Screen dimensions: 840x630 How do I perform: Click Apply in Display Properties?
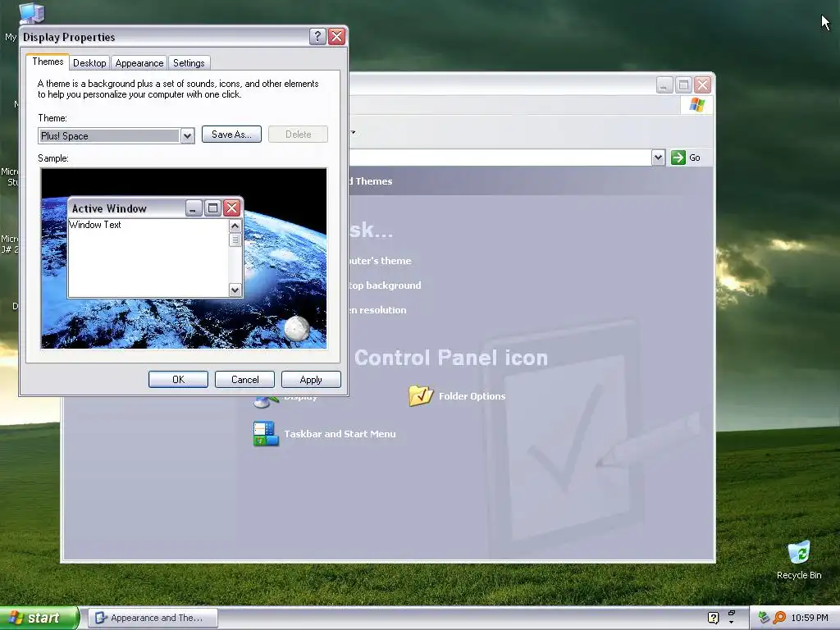pyautogui.click(x=311, y=379)
